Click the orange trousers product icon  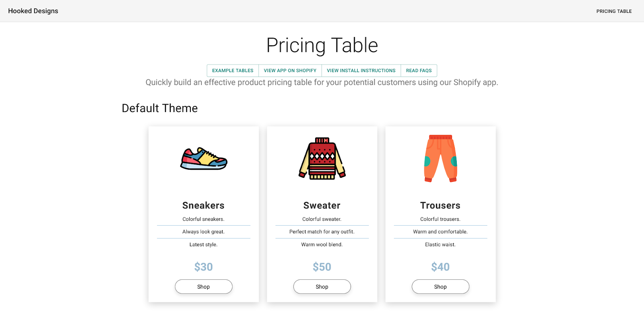[x=440, y=158]
